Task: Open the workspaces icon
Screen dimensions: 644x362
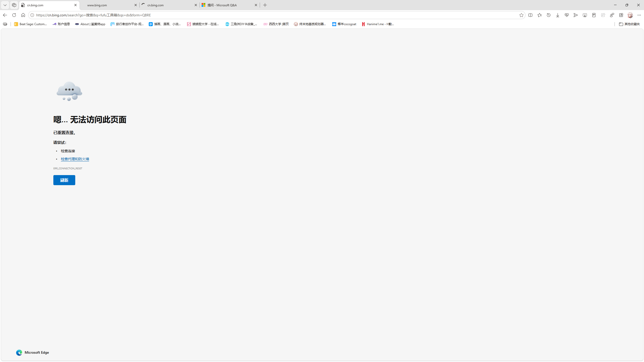Action: pos(14,5)
